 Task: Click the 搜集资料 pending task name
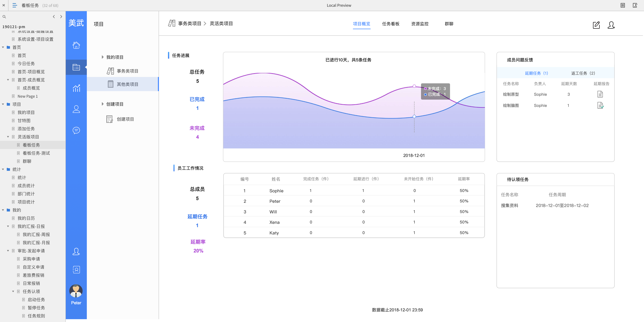(x=509, y=205)
